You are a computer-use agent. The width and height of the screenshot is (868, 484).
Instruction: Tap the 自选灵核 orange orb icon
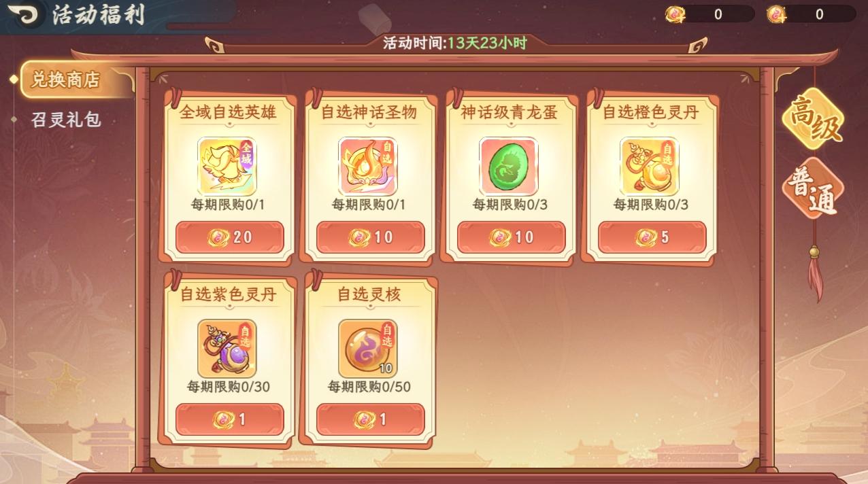368,349
